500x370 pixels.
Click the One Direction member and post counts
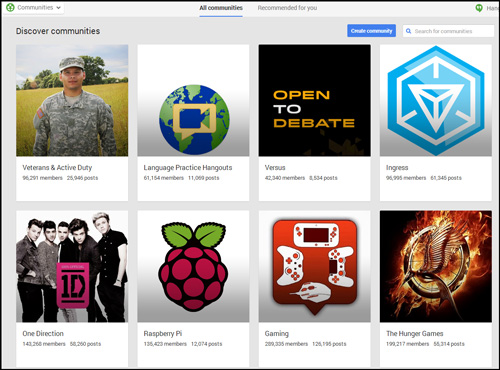pyautogui.click(x=62, y=344)
